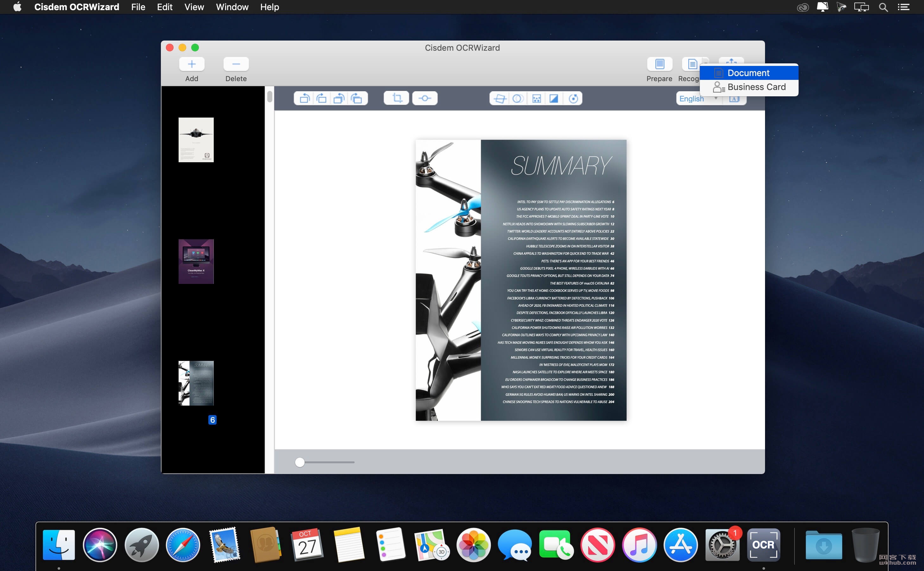Click the overlapping circles filter icon
The height and width of the screenshot is (571, 924).
518,99
